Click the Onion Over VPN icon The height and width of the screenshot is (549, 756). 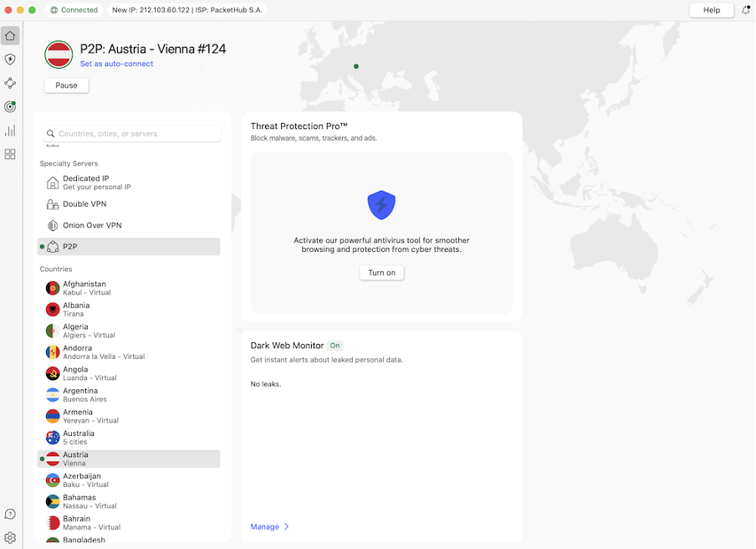coord(53,225)
